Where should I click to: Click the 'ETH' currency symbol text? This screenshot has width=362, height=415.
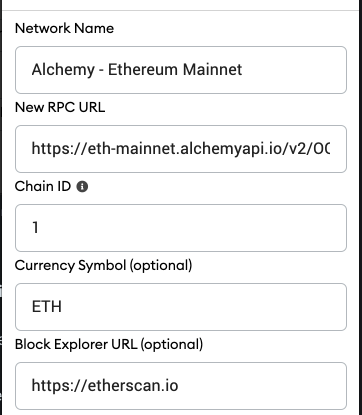[47, 307]
